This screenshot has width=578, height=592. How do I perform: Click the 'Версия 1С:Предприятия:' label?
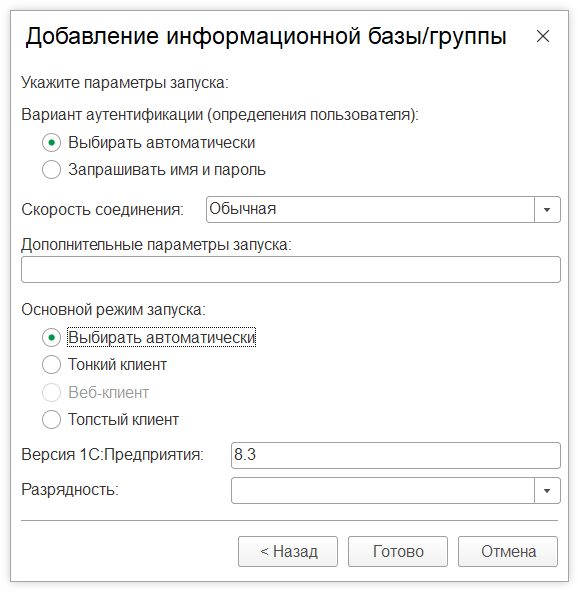(113, 455)
